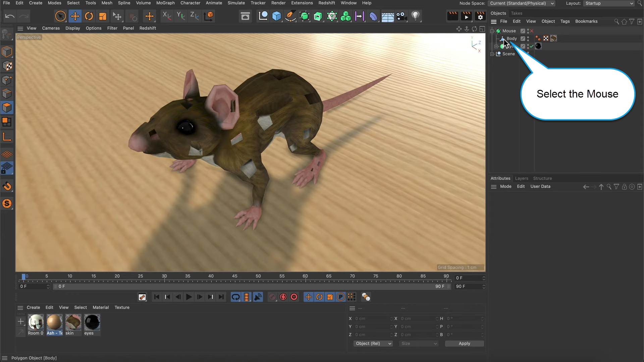Add a Light to the scene
The height and width of the screenshot is (362, 644).
pyautogui.click(x=416, y=16)
